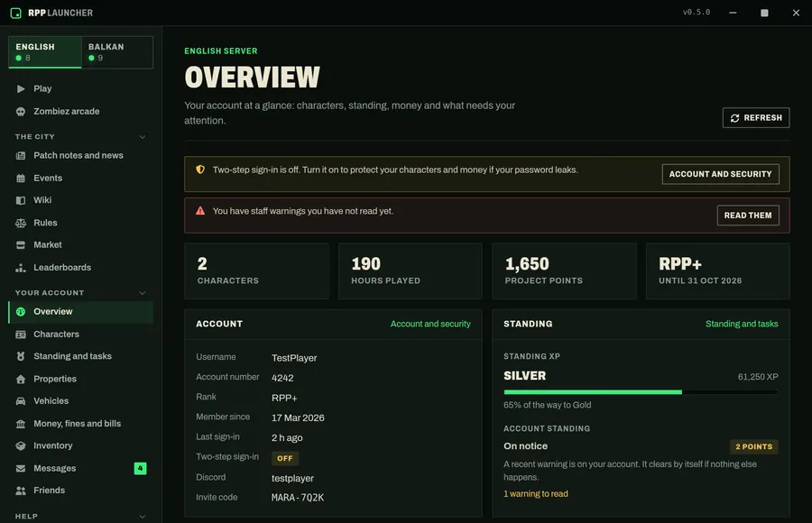
Task: View the Leaderboards page
Action: pyautogui.click(x=81, y=268)
